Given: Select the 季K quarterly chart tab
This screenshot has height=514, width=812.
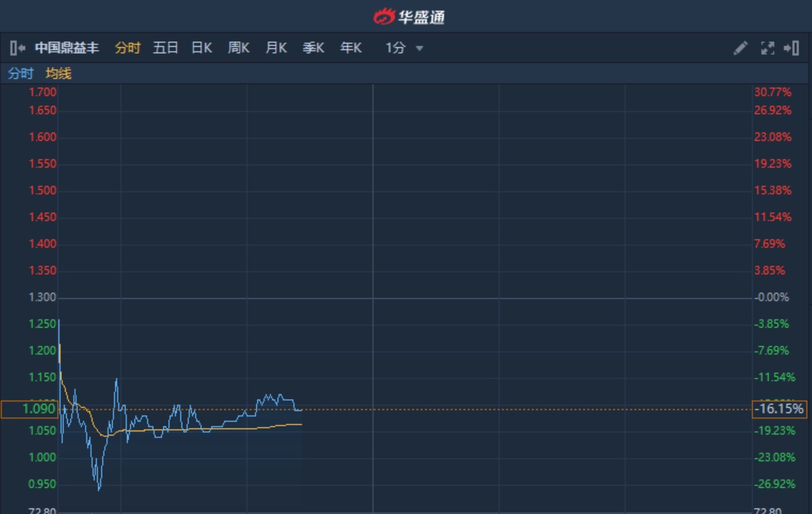Looking at the screenshot, I should [x=313, y=48].
